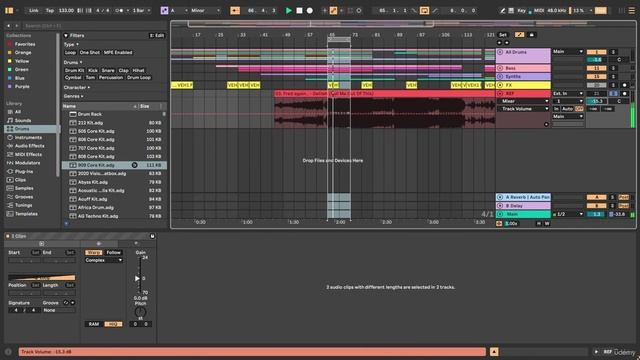The image size is (640, 360).
Task: Open the scale mode icon beside A
Action: (164, 11)
